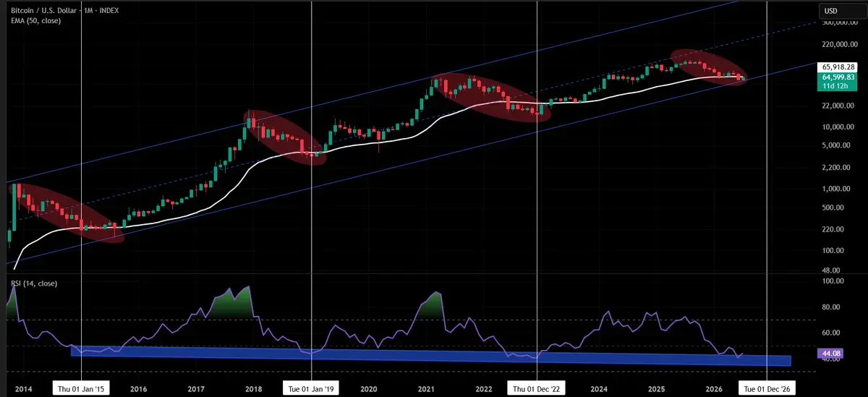Select the Thu 01 Dec '22 date marker
This screenshot has width=868, height=397.
click(x=537, y=388)
